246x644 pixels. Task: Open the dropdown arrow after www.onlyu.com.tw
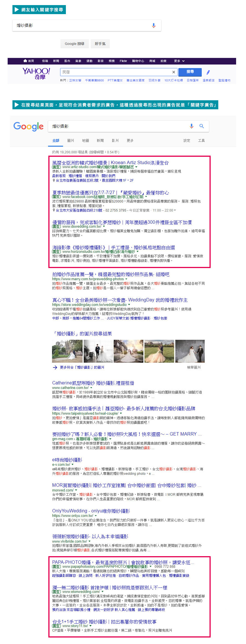[96, 515]
